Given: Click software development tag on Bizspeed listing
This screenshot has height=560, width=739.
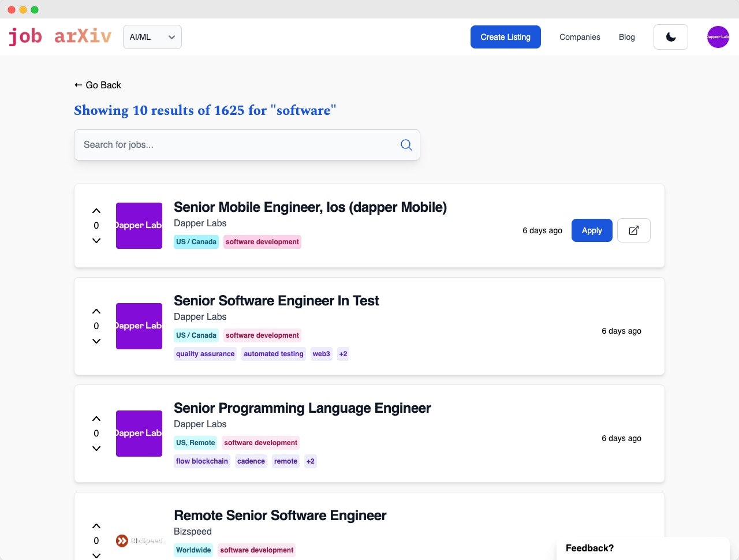Looking at the screenshot, I should click(x=257, y=550).
